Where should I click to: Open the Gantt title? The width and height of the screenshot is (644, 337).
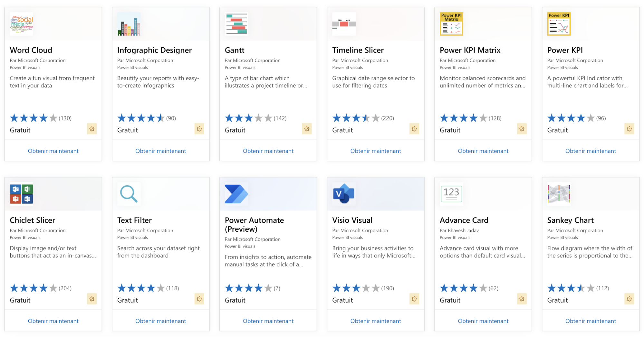pos(235,50)
